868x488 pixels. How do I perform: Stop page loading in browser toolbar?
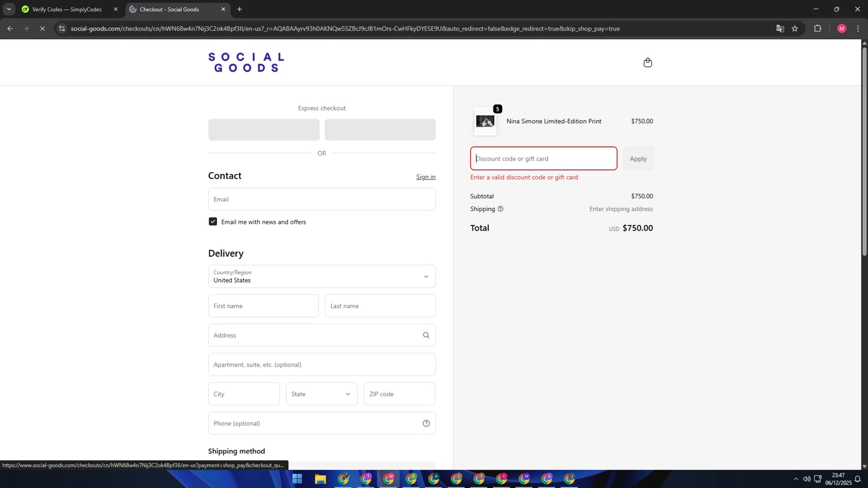tap(42, 28)
